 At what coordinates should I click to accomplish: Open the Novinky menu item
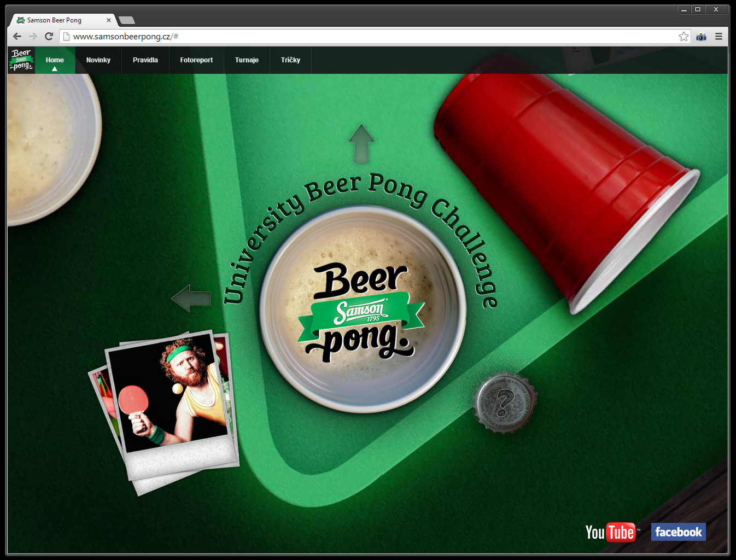(x=98, y=60)
